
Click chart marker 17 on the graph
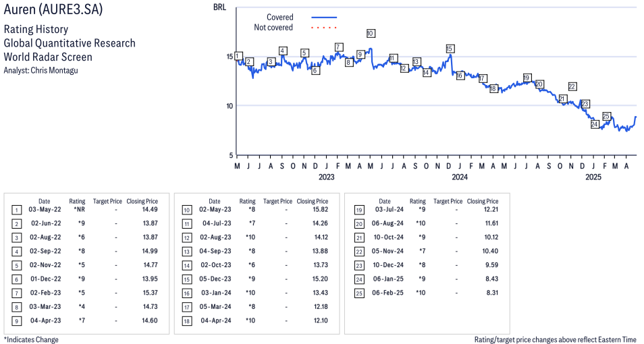coord(483,78)
